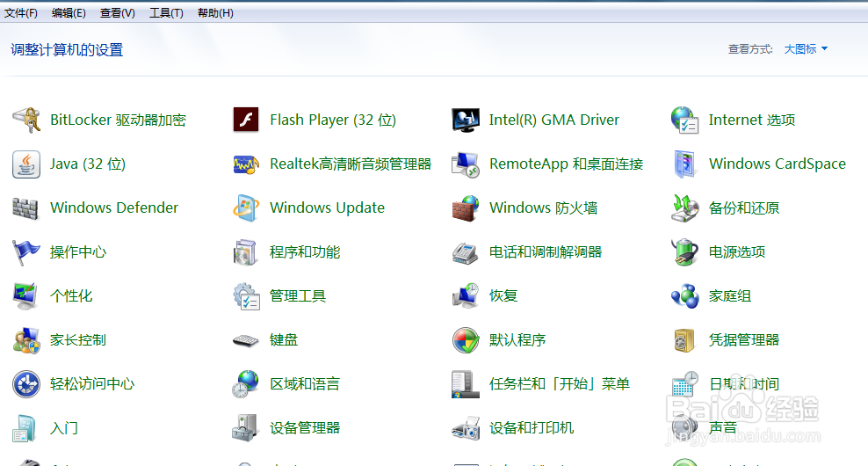The height and width of the screenshot is (466, 868).
Task: Open the 默认程序 text link
Action: pyautogui.click(x=517, y=339)
